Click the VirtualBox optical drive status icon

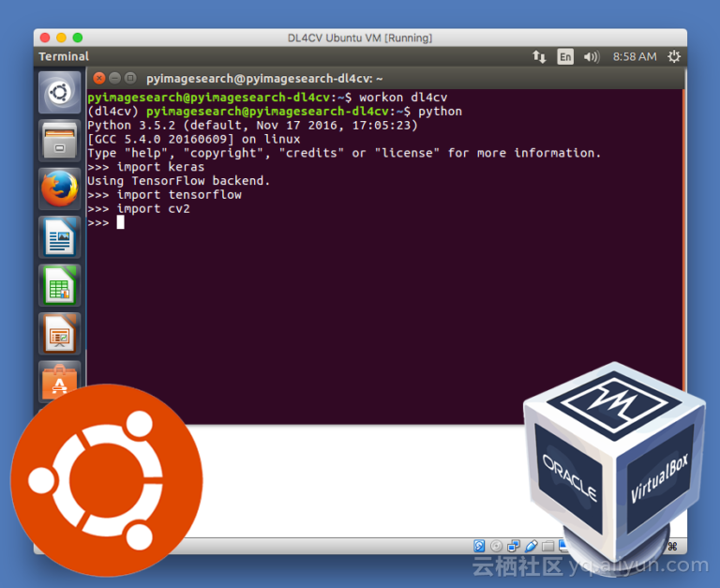tap(496, 546)
